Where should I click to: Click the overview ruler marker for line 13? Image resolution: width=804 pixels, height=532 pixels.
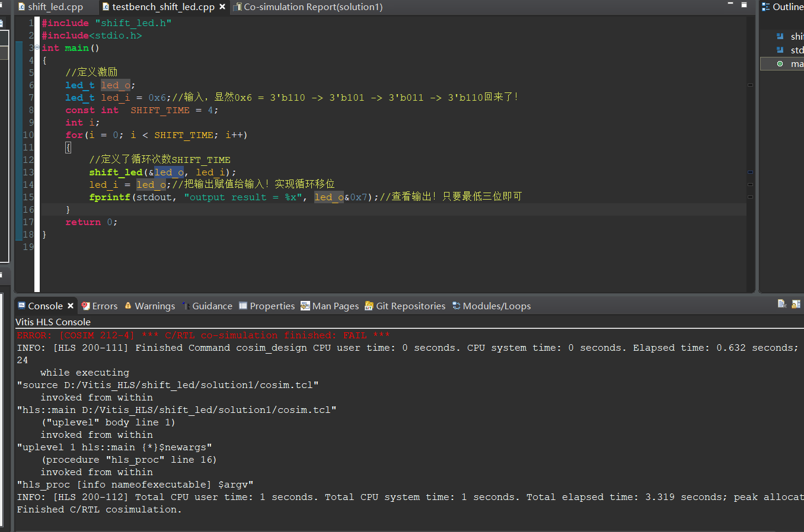750,172
